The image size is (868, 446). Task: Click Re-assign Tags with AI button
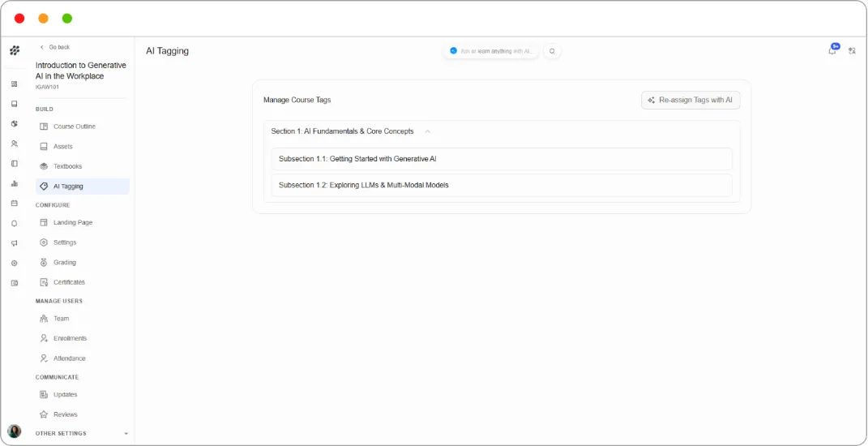(x=691, y=101)
